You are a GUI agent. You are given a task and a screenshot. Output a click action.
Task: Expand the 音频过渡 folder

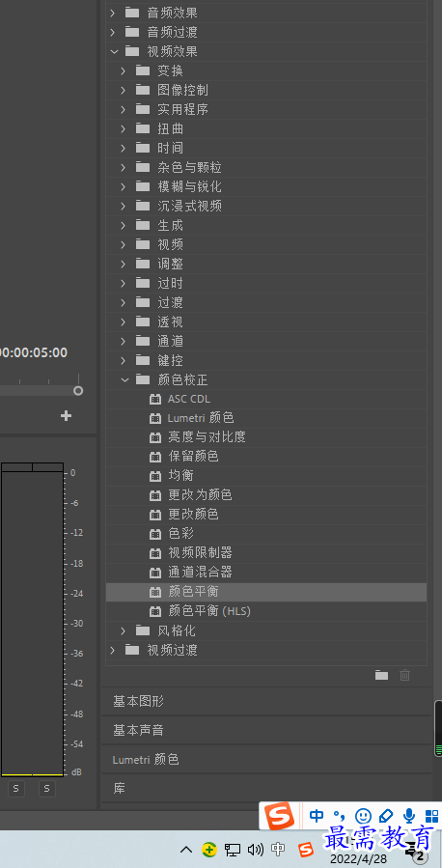click(113, 32)
